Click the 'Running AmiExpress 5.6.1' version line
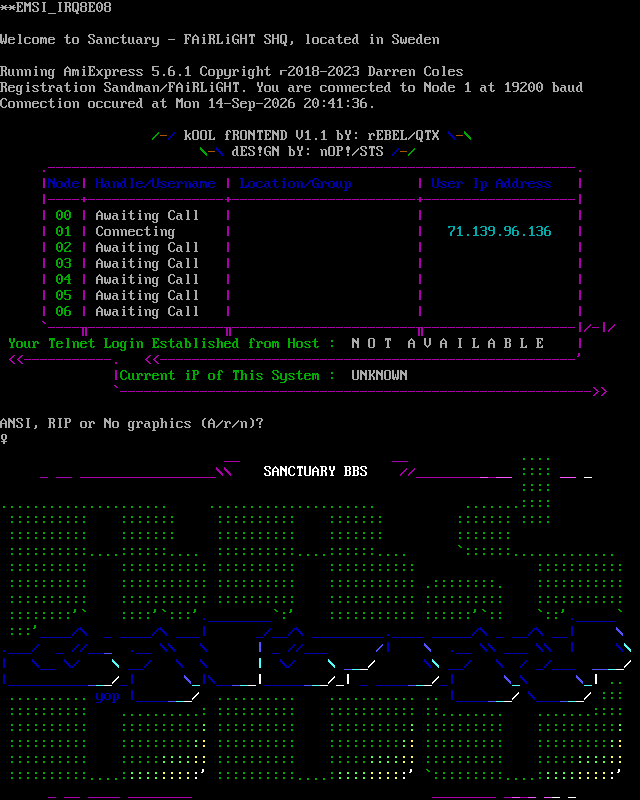Screen dimensions: 640x800 coord(232,71)
